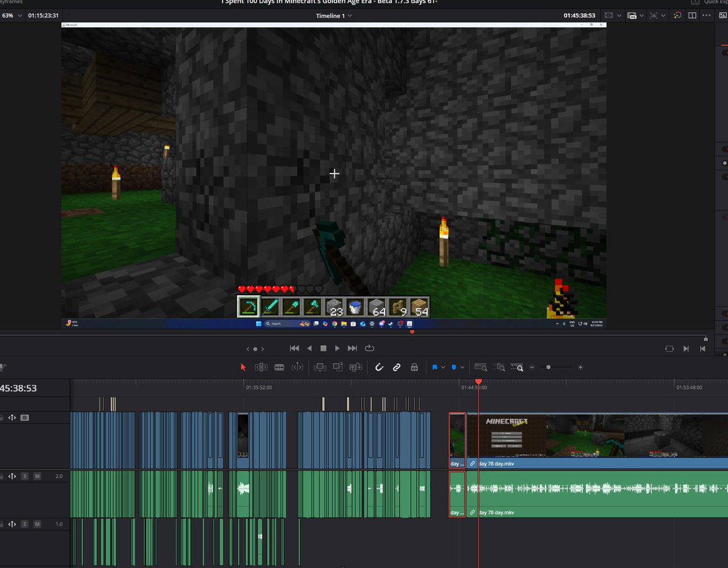Image resolution: width=728 pixels, height=568 pixels.
Task: Click the Minecraft title-screen clip thumbnail
Action: click(507, 436)
